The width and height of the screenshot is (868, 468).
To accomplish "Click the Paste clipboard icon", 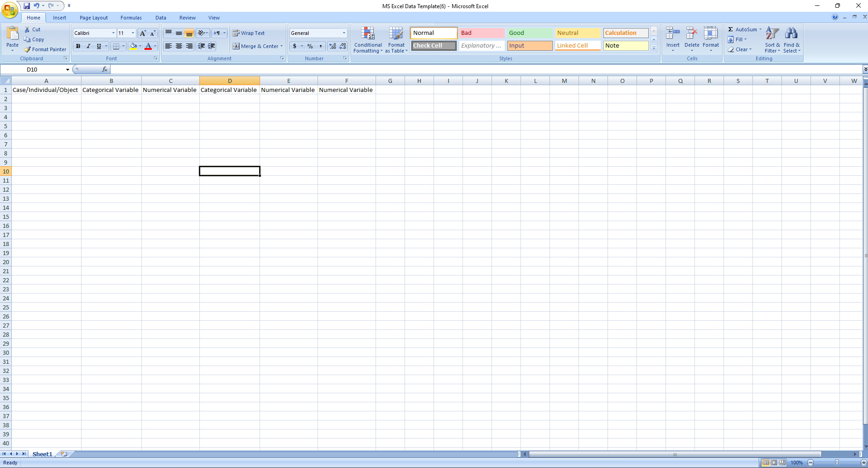I will [x=13, y=33].
